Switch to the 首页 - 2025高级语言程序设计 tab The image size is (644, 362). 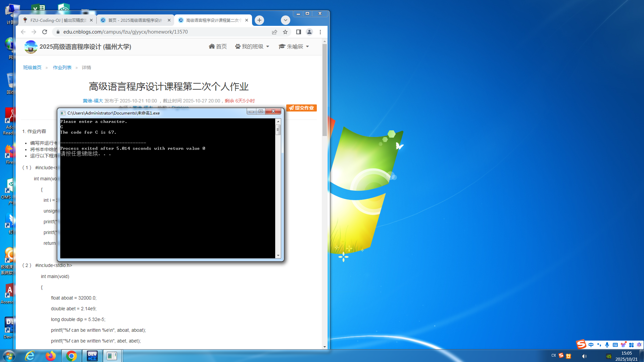point(135,20)
